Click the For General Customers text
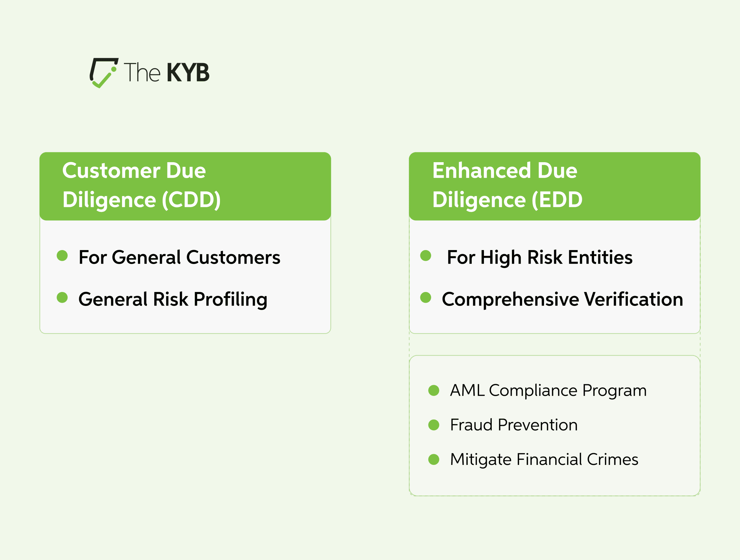The height and width of the screenshot is (560, 740). 180,257
